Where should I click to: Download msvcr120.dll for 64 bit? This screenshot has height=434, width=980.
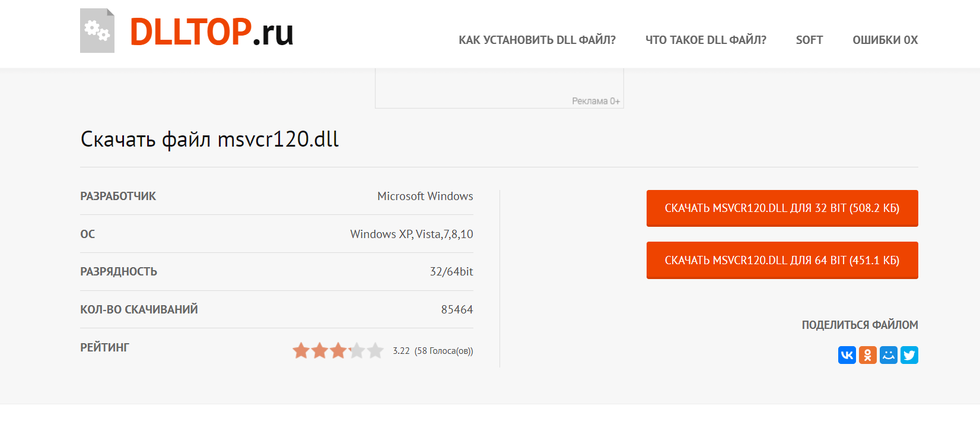pos(782,260)
